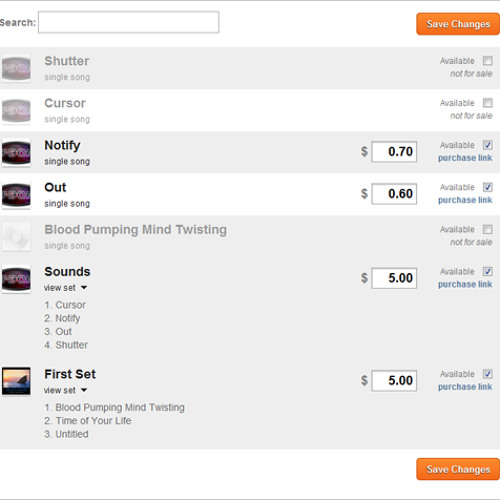Click into the Search input field
Image resolution: width=500 pixels, height=500 pixels.
pos(129,22)
